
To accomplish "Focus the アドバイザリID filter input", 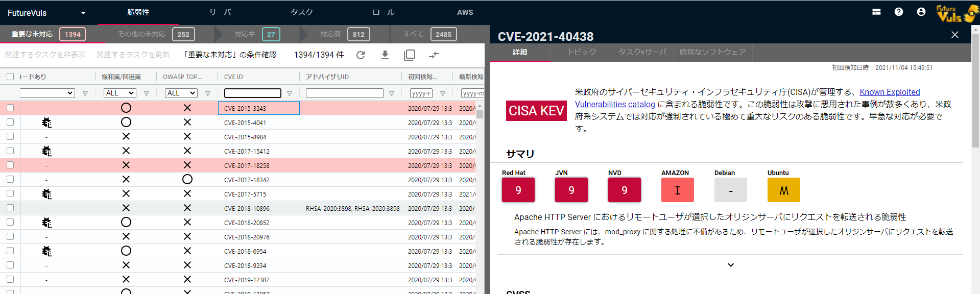I will tap(345, 93).
